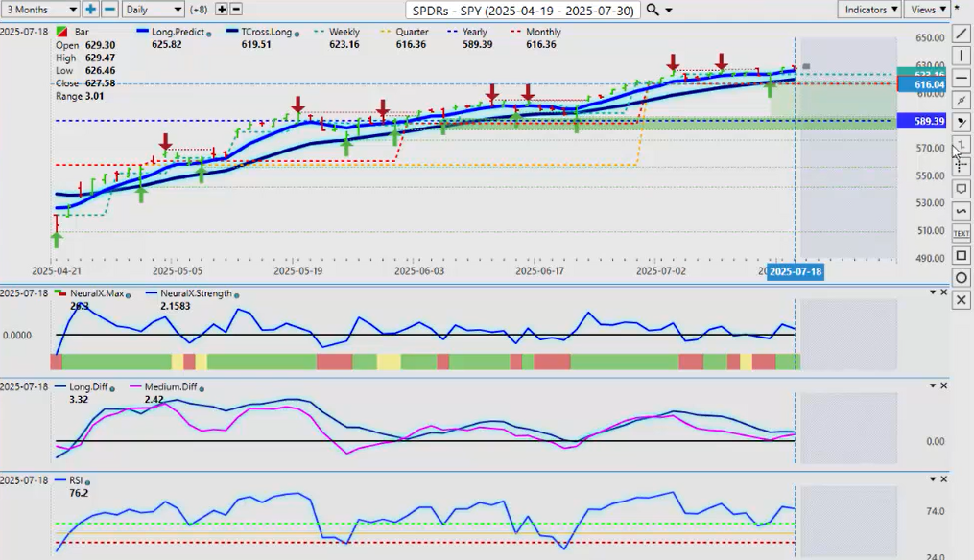The height and width of the screenshot is (560, 974).
Task: Click the magnifier search icon beside symbol
Action: pyautogui.click(x=653, y=10)
